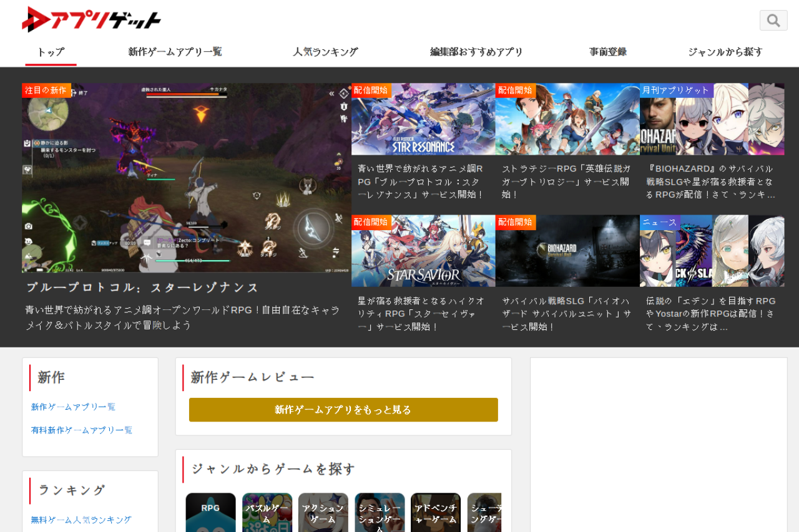The height and width of the screenshot is (532, 799).
Task: Open the アドベンチャーゲーム genre icon
Action: [x=436, y=512]
